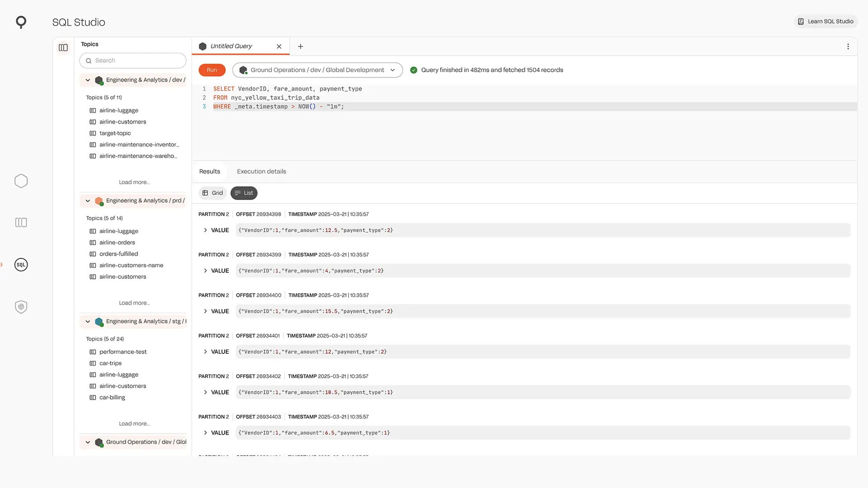868x488 pixels.
Task: Close the Untitled Query tab
Action: [x=279, y=47]
